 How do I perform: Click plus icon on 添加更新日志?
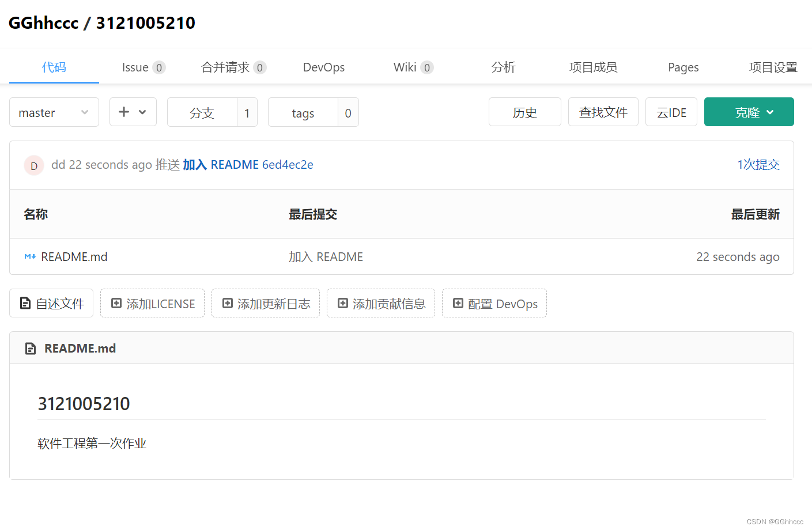(228, 303)
